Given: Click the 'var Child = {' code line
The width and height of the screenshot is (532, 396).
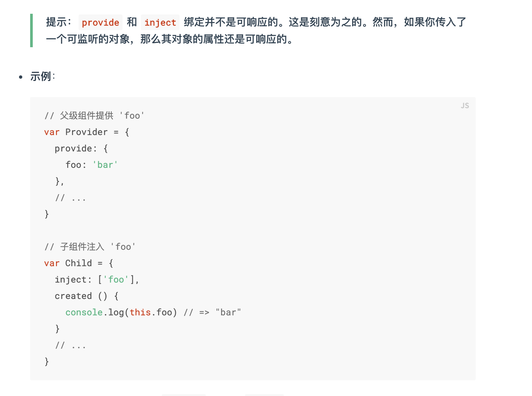Looking at the screenshot, I should pyautogui.click(x=79, y=263).
